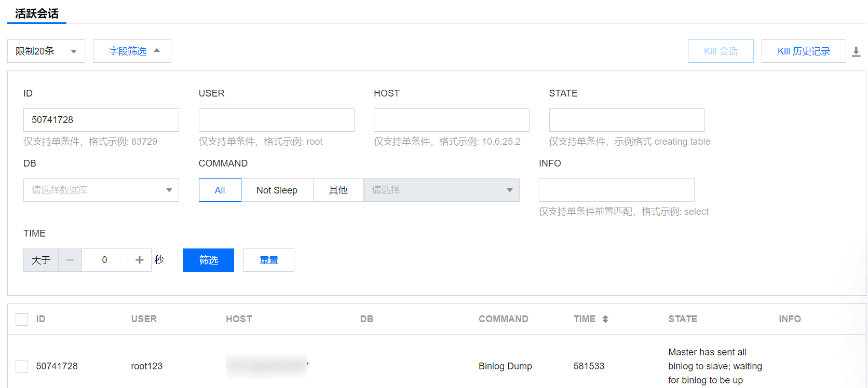This screenshot has width=868, height=388.
Task: Focus the USER filter input field
Action: click(x=276, y=120)
